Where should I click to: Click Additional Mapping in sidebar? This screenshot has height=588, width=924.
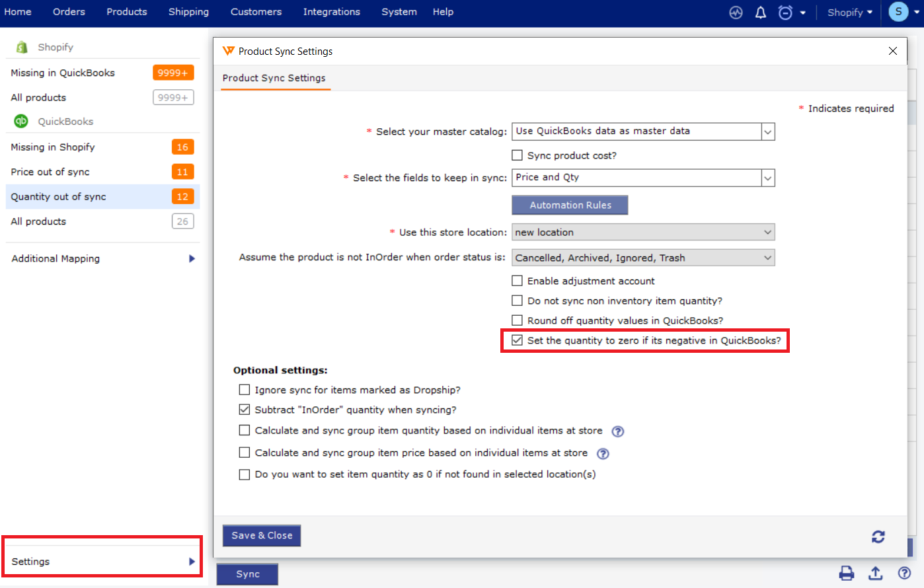56,259
